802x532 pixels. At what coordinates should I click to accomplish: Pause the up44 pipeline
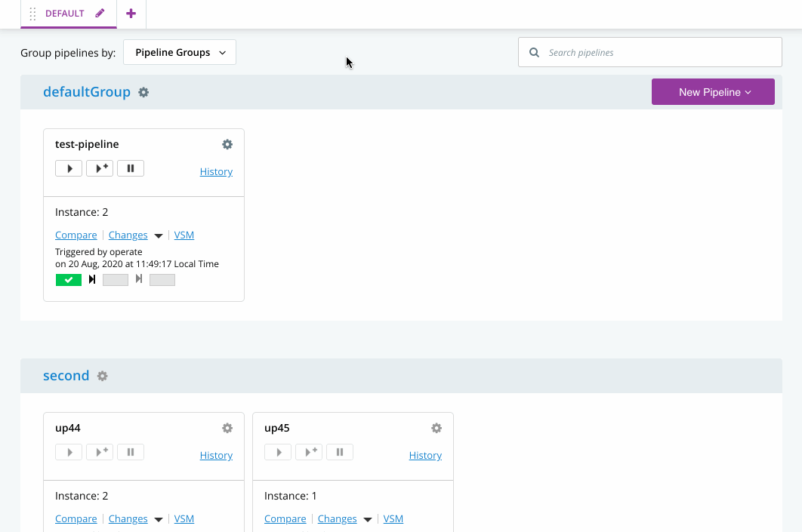(x=131, y=452)
